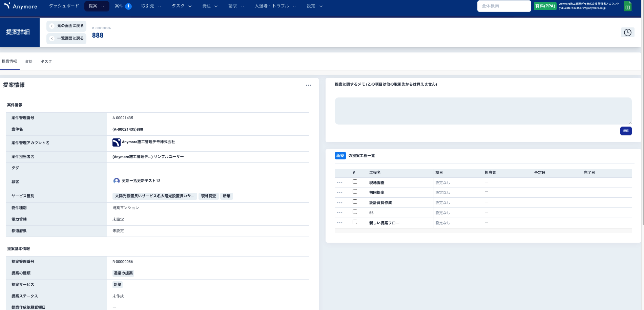Click the 現地調査 service type tag

tap(208, 196)
